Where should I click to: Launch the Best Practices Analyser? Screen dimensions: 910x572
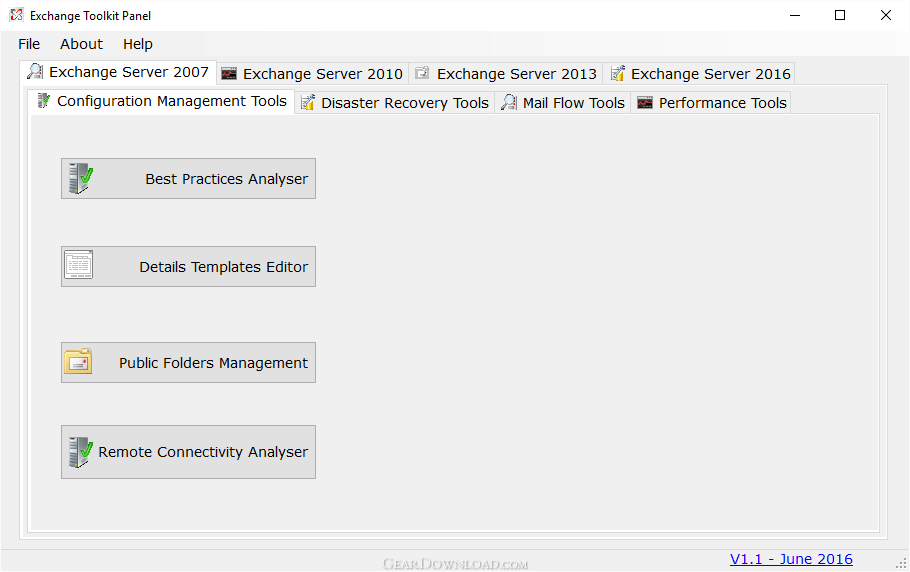189,179
